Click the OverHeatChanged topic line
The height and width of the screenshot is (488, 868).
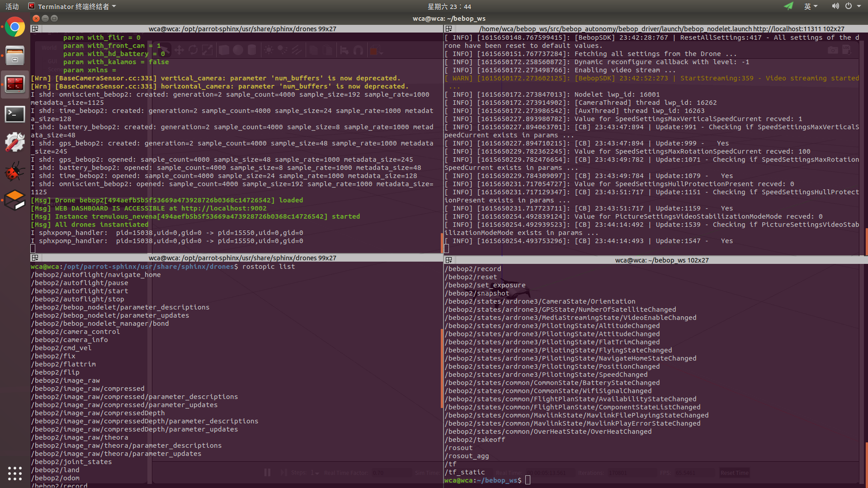tap(548, 432)
